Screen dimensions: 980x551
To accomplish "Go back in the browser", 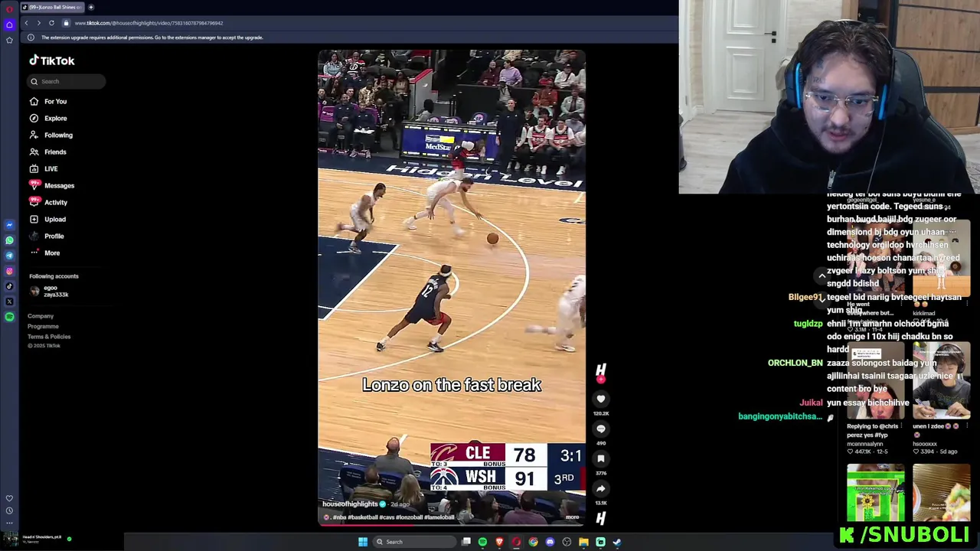I will point(26,23).
